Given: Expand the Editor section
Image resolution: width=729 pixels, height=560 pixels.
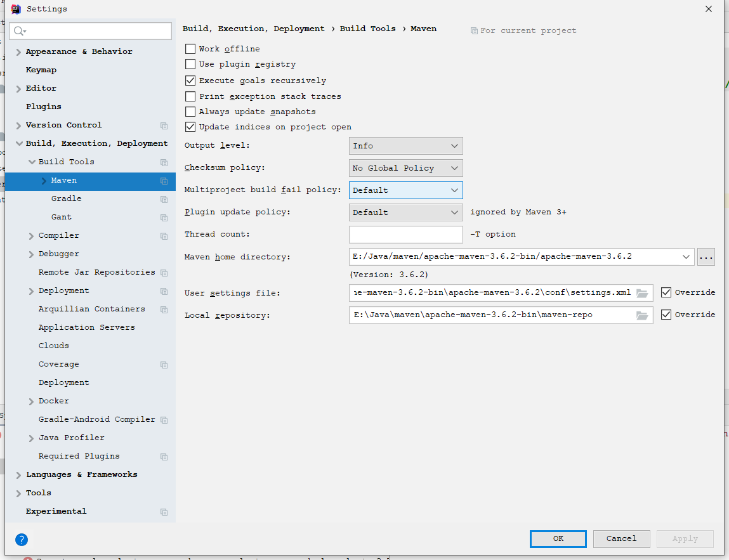Looking at the screenshot, I should pyautogui.click(x=18, y=89).
